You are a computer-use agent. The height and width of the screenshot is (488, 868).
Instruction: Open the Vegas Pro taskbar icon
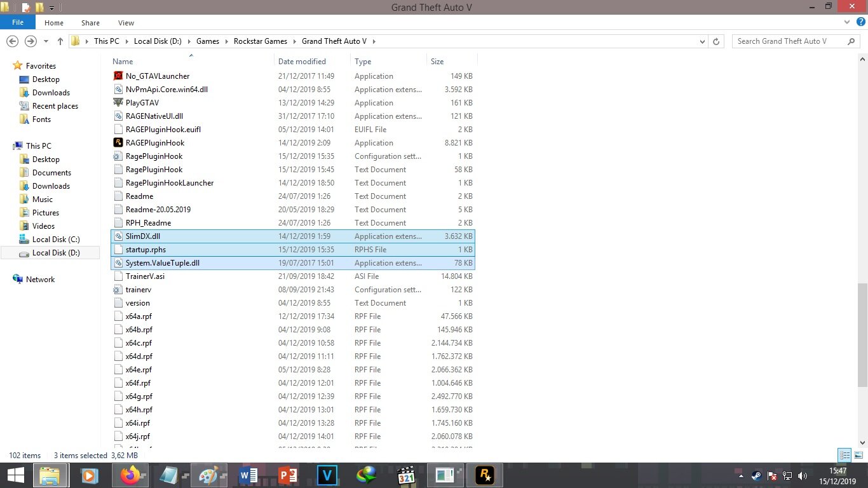coord(327,475)
